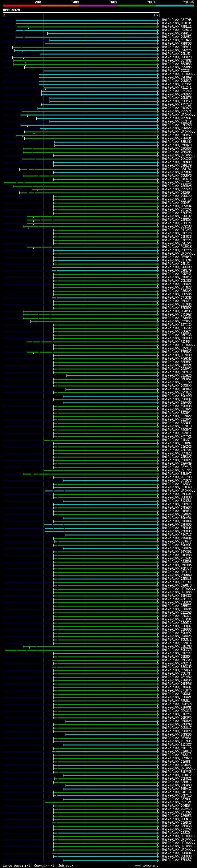Click the cyan ~100% identity legend bar

pos(175,6)
